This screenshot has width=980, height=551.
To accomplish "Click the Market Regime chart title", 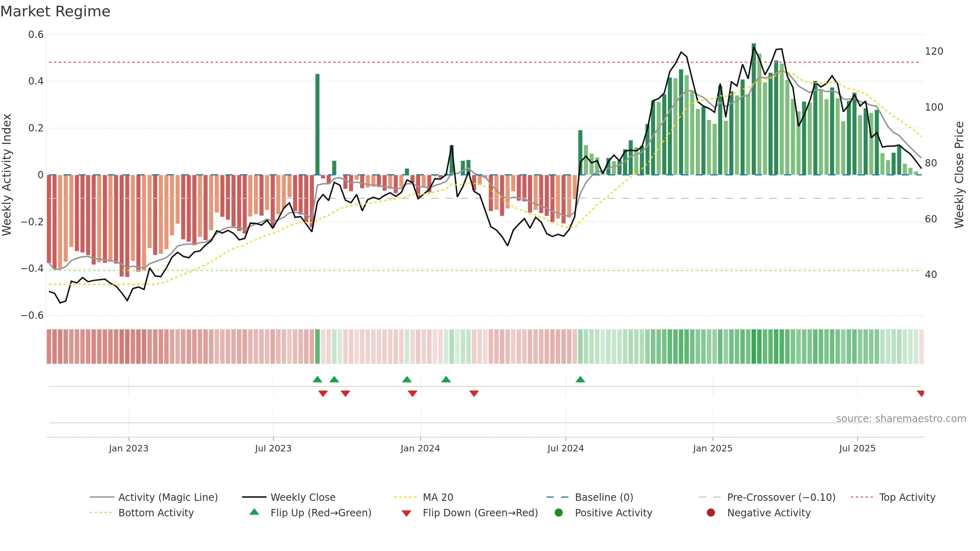I will (55, 11).
